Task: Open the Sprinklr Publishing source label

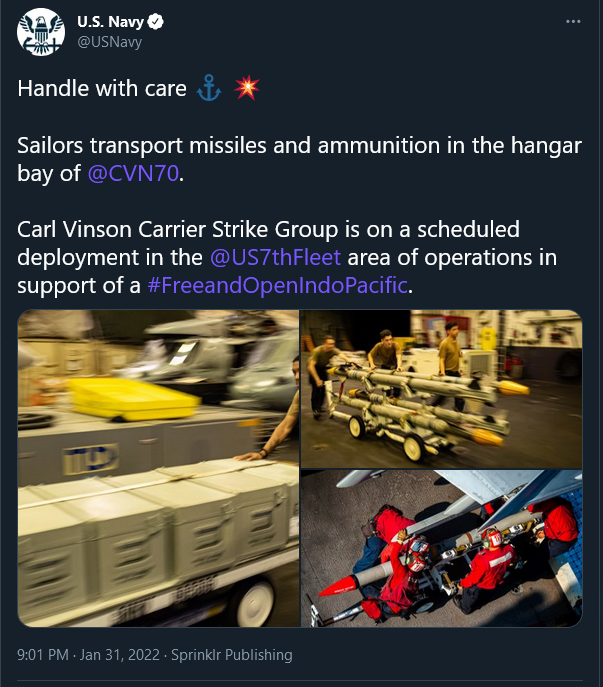Action: (231, 655)
